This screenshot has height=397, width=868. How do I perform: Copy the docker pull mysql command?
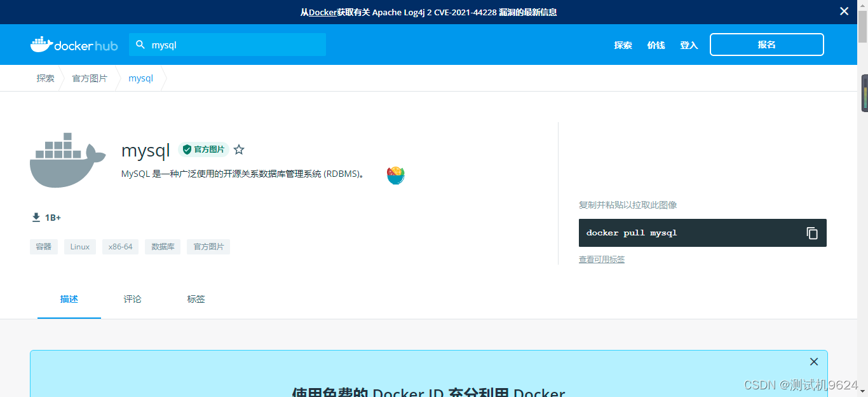[x=812, y=233]
